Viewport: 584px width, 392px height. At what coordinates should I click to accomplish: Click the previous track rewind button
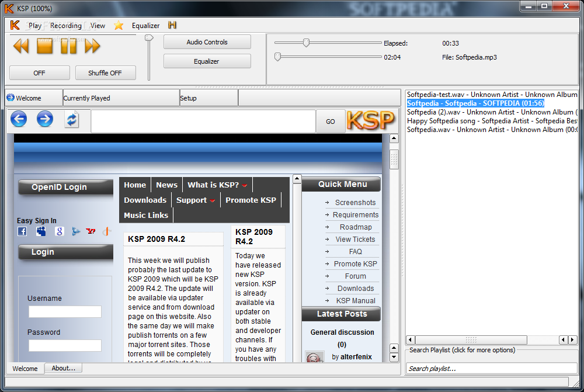click(x=21, y=47)
